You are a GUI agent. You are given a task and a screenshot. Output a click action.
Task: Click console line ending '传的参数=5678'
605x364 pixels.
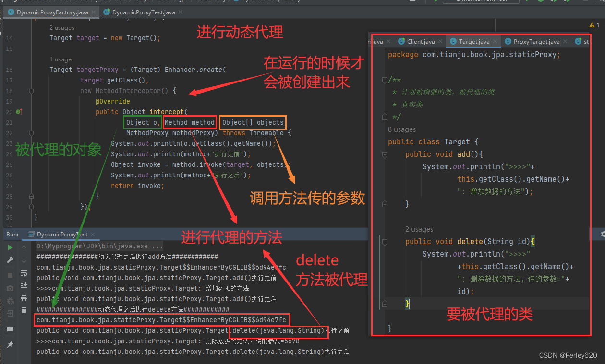coord(168,341)
